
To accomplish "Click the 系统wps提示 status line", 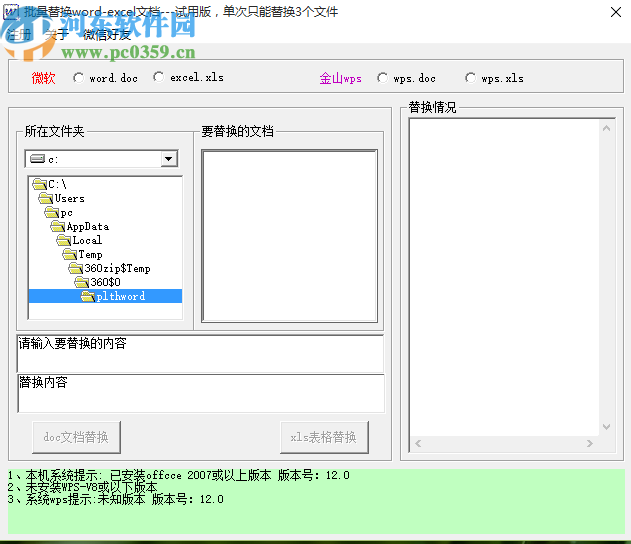I will click(115, 499).
